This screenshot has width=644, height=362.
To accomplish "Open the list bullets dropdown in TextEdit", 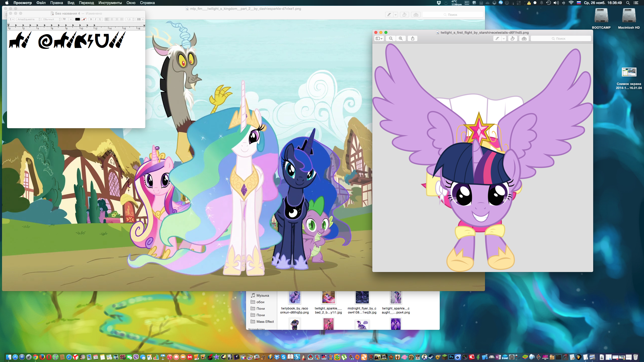I will (x=140, y=19).
